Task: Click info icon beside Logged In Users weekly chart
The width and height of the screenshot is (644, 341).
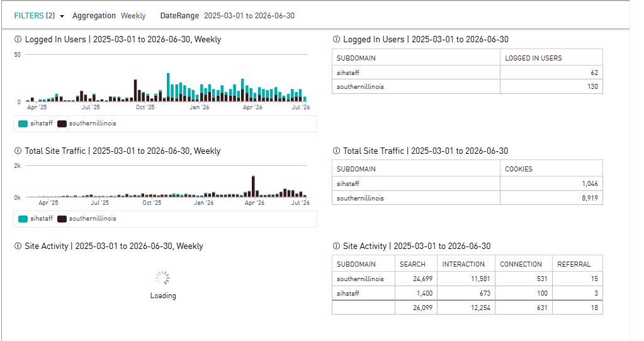Action: 18,40
